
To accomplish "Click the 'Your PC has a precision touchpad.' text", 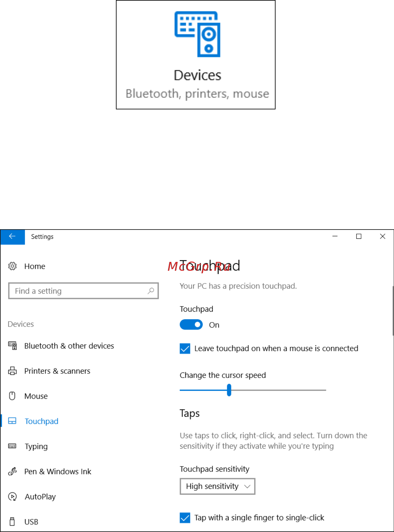I will [238, 286].
